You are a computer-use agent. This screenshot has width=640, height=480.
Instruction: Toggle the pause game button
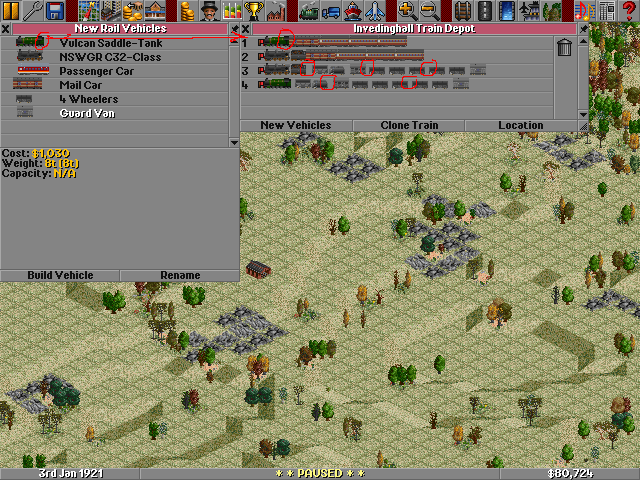[x=11, y=11]
